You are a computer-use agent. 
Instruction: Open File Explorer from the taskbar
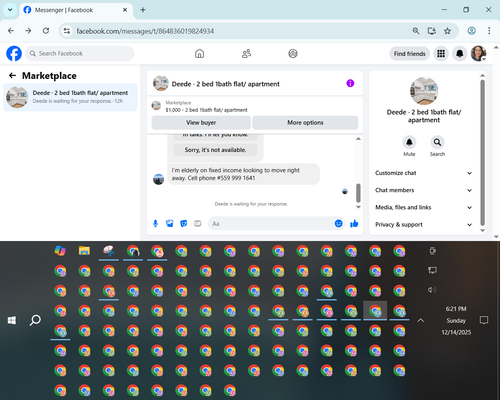click(84, 251)
